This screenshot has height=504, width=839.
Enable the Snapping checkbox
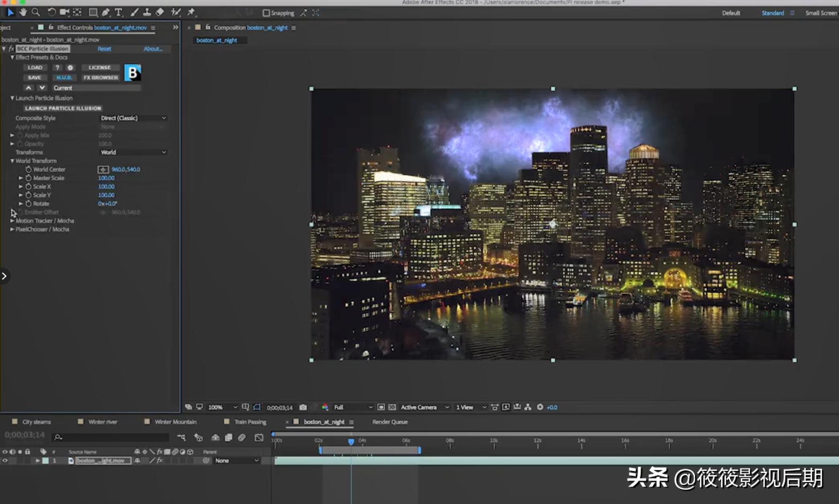coord(266,13)
